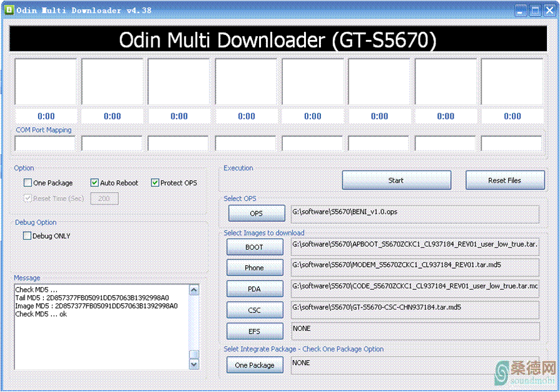Screen dimensions: 560x392
Task: Click the Phone image button
Action: point(255,268)
